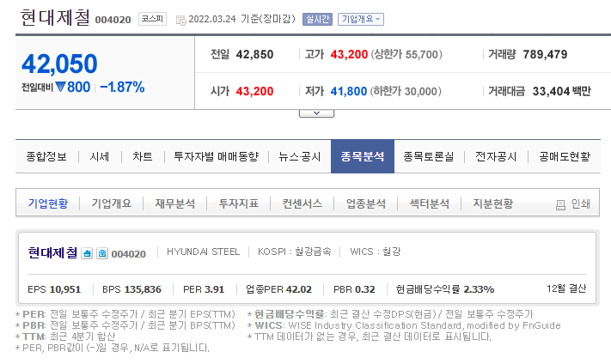611x364 pixels.
Task: Click WICS : 철강 classification
Action: (x=376, y=252)
